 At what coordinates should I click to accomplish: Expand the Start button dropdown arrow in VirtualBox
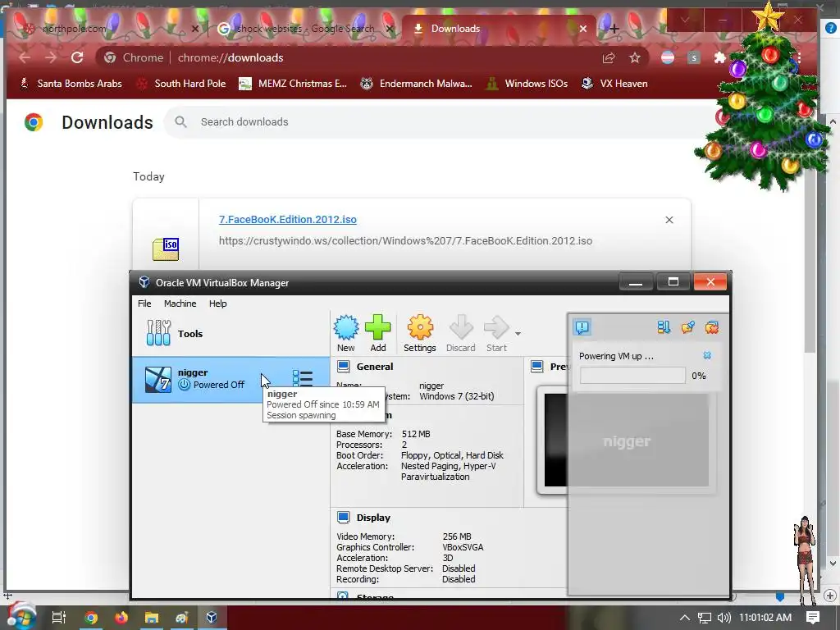tap(518, 333)
